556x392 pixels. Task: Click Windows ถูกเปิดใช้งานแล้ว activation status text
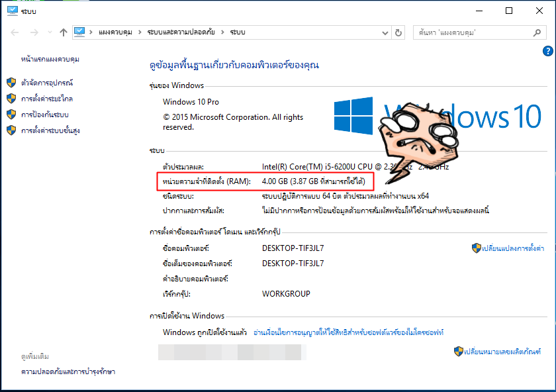pos(205,332)
